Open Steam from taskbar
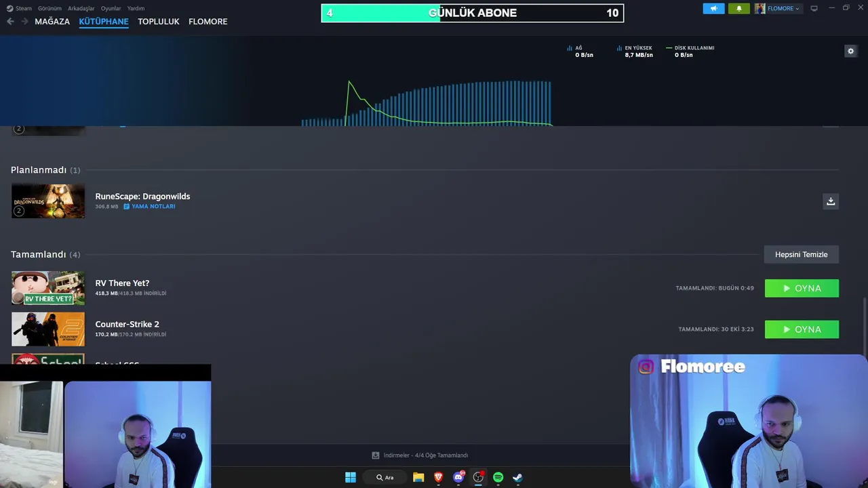Viewport: 868px width, 488px height. coord(518,477)
